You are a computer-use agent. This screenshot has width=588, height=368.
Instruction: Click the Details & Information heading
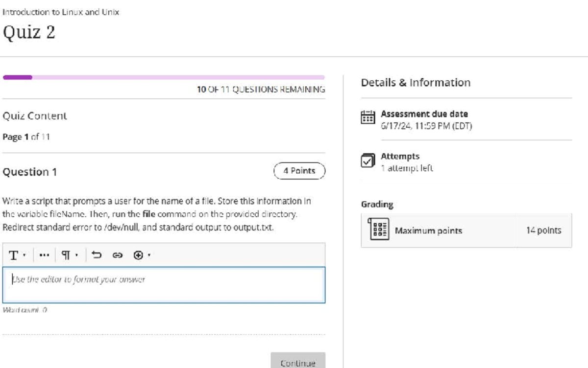click(x=416, y=82)
